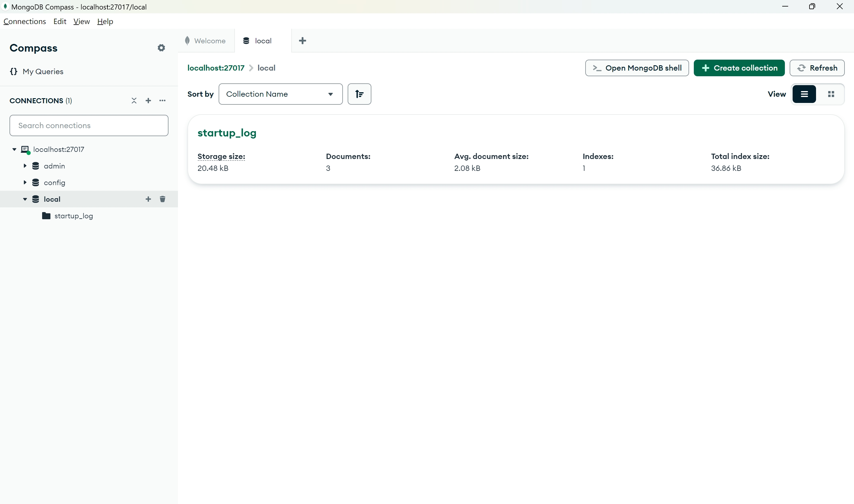Open new tab with plus icon
Viewport: 854px width, 504px height.
pyautogui.click(x=302, y=41)
